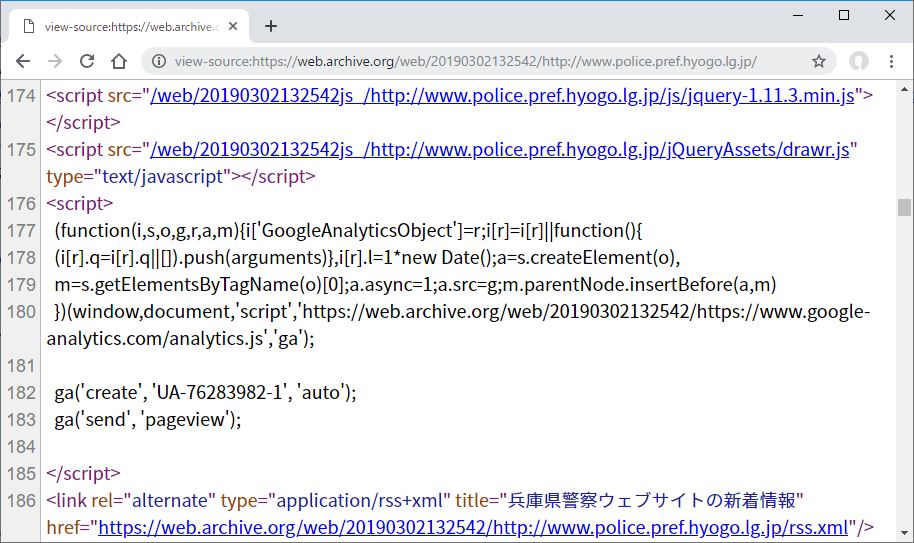Screen dimensions: 914x543
Task: Reload the view-source page
Action: click(87, 61)
